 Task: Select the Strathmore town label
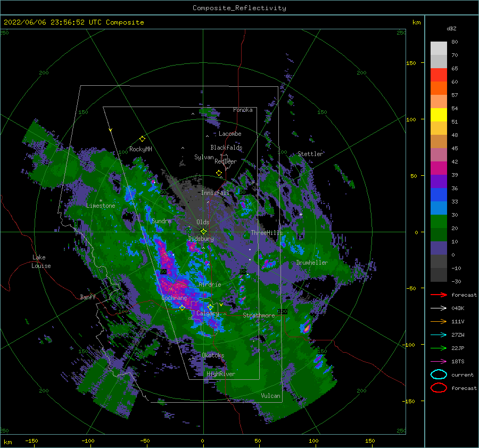pyautogui.click(x=259, y=315)
